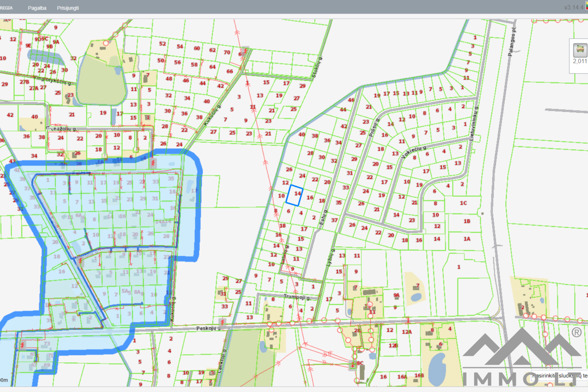Click the Stoklių g. street label

click(x=316, y=67)
